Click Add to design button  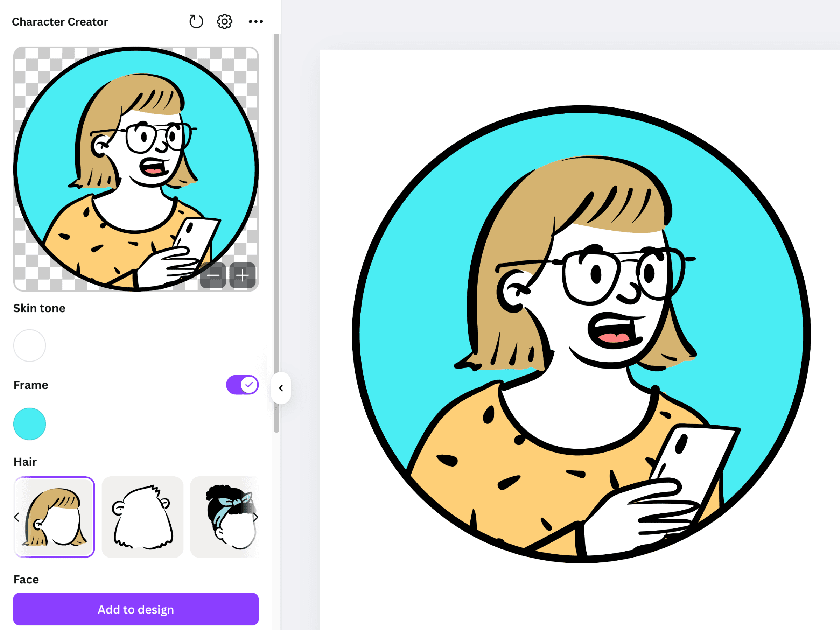[x=136, y=609]
